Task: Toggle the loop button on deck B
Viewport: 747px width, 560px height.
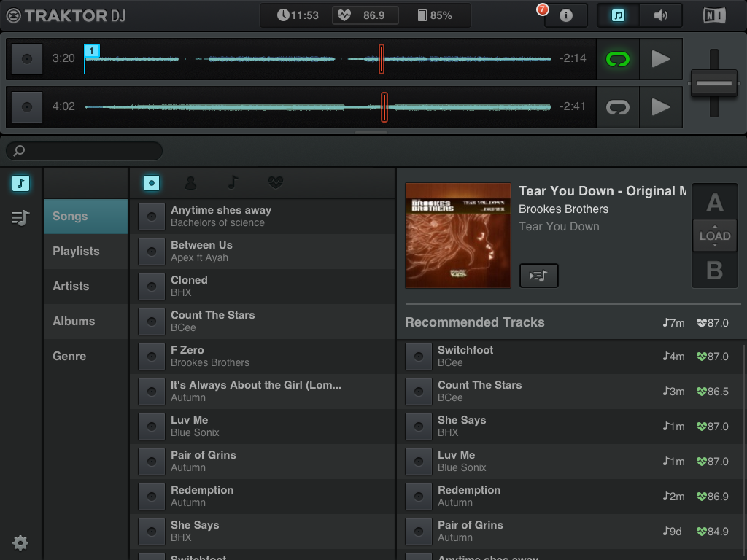Action: point(617,107)
